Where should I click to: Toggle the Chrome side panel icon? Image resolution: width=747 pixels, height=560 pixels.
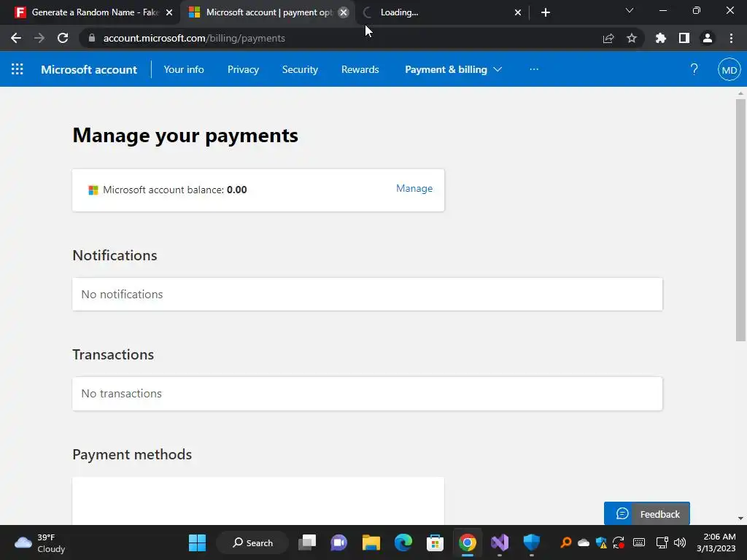(x=684, y=38)
